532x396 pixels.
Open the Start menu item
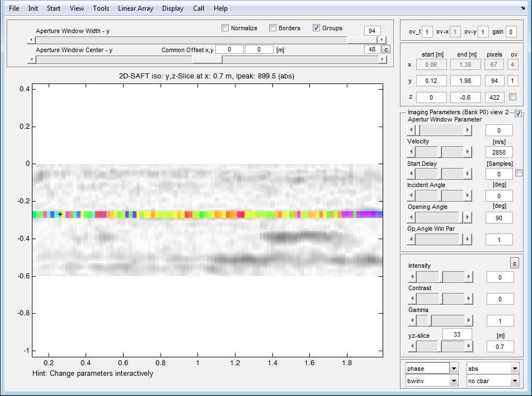coord(54,8)
